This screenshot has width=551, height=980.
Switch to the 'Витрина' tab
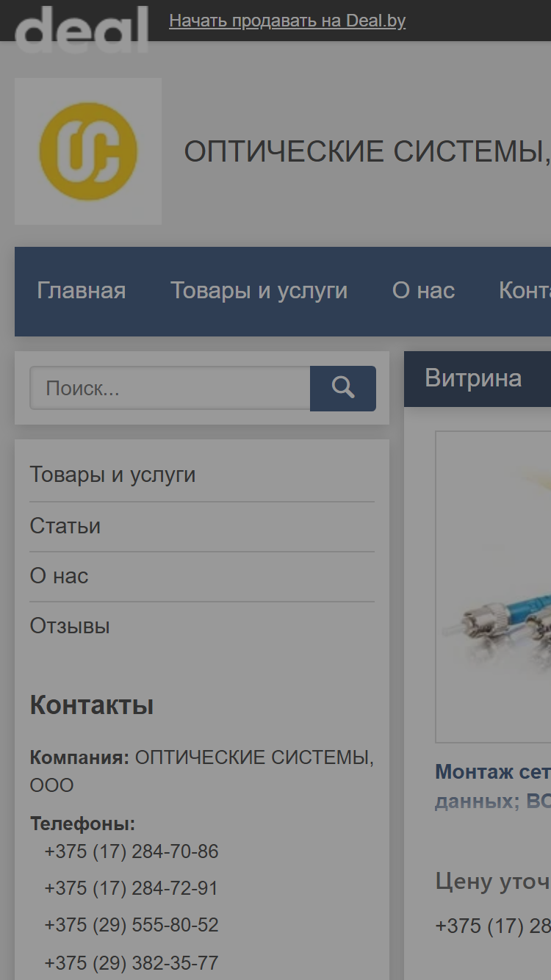click(474, 378)
